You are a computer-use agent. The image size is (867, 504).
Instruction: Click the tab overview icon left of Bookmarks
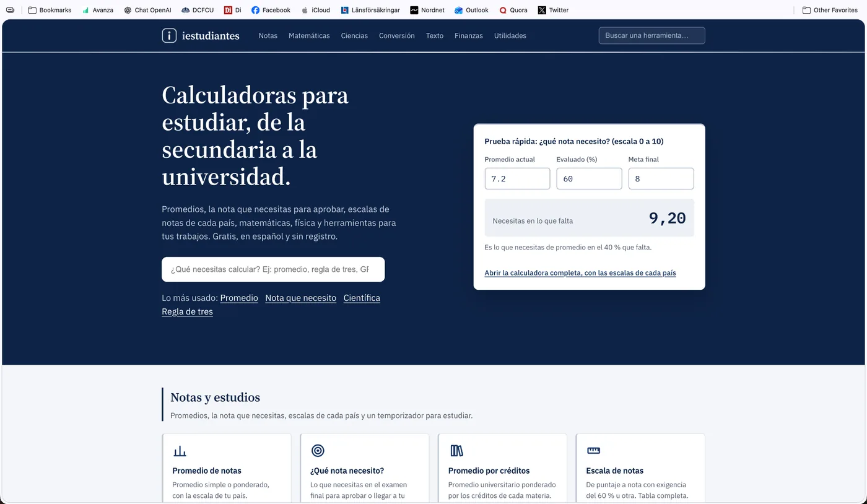[10, 10]
